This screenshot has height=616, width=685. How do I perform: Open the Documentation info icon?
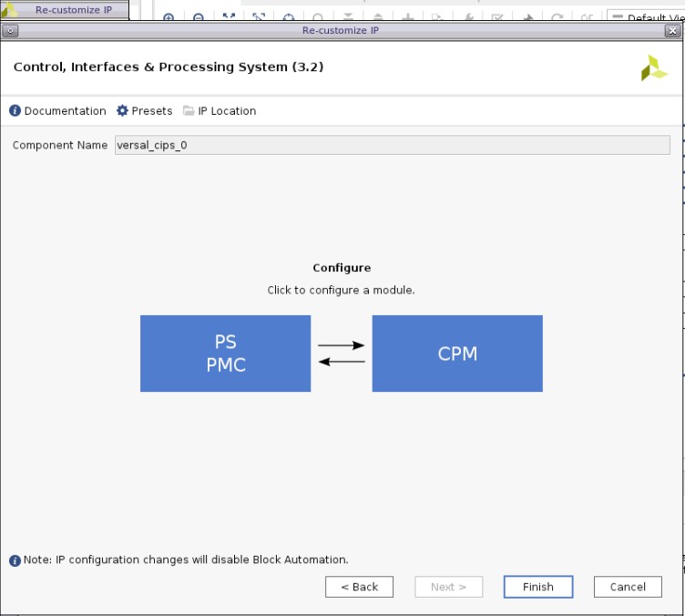coord(15,111)
